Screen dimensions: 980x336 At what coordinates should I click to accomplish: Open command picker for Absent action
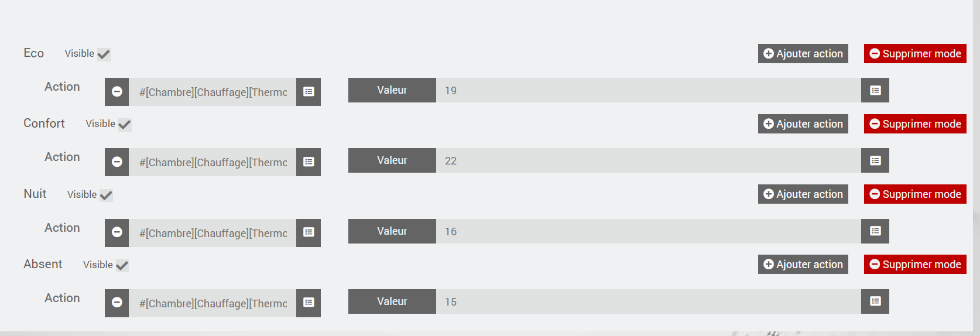point(309,303)
